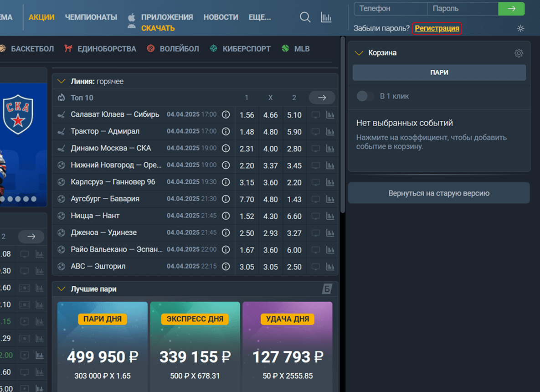This screenshot has width=540, height=392.
Task: Open statistics icon for Трактор — Адмирал
Action: pos(330,132)
